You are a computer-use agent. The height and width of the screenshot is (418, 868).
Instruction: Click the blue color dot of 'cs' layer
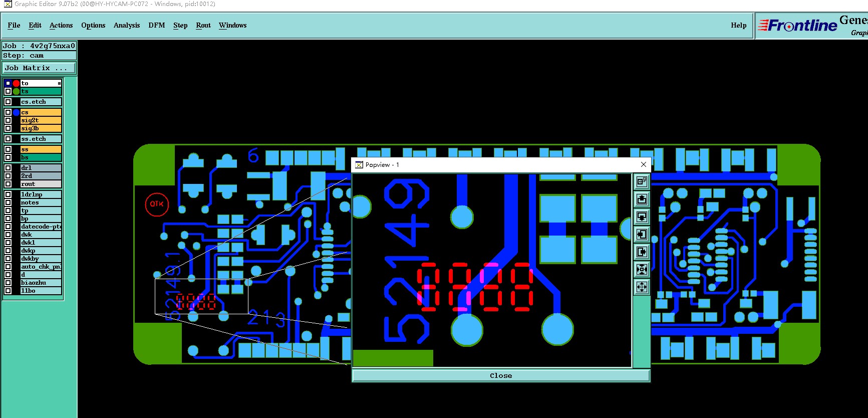16,112
